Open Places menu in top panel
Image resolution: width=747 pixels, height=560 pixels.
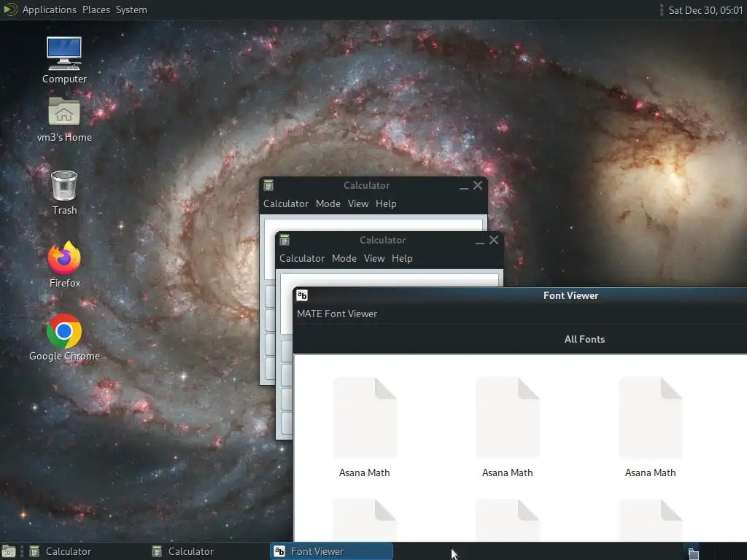coord(96,9)
